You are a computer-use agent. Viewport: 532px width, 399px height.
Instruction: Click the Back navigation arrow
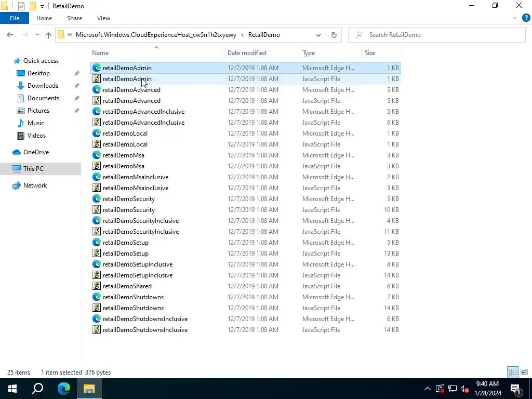point(10,35)
